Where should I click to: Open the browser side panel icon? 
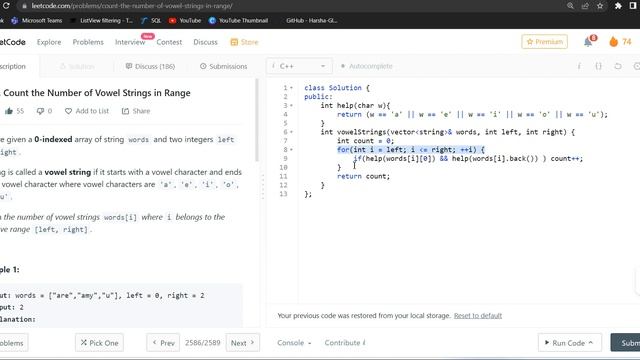point(633,6)
